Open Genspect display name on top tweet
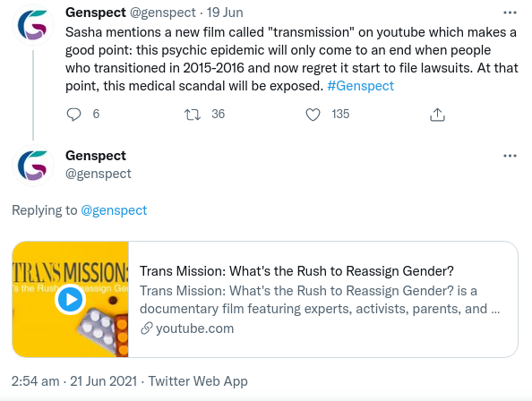This screenshot has width=532, height=401. (x=95, y=13)
